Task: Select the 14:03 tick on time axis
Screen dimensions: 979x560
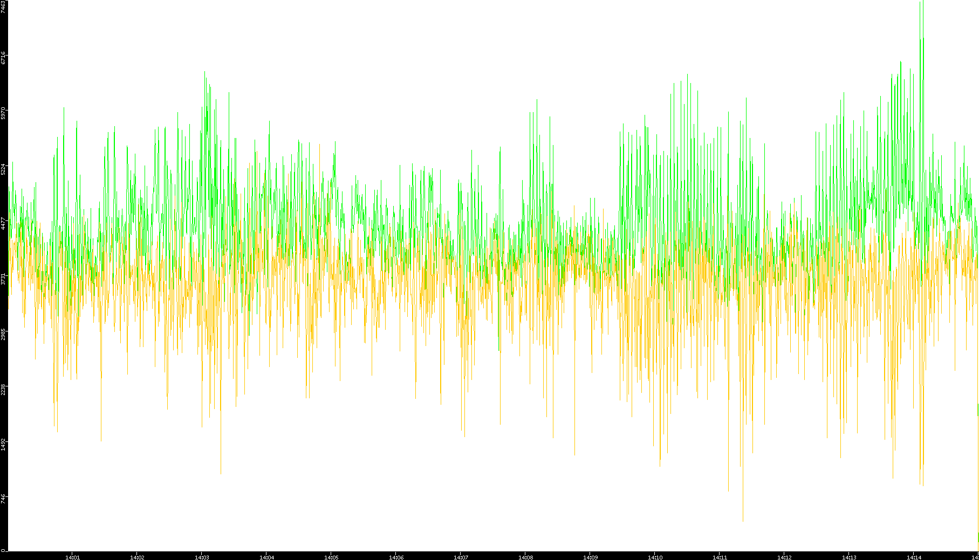Action: (202, 557)
